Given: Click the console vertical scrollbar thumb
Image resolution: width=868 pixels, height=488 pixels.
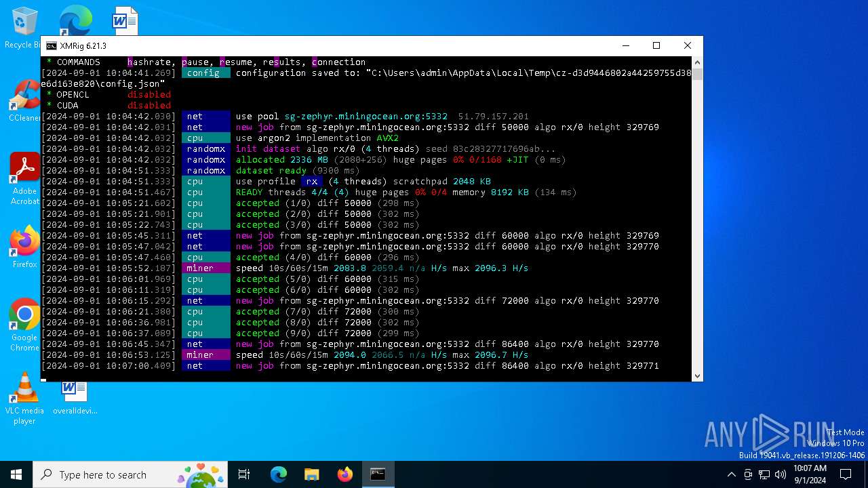Looking at the screenshot, I should [x=697, y=73].
